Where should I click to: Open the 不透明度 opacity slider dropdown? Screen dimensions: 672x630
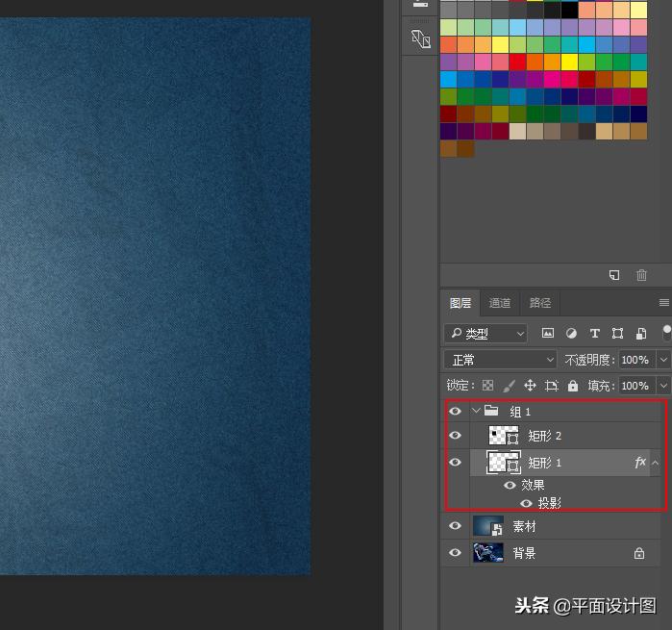point(663,360)
